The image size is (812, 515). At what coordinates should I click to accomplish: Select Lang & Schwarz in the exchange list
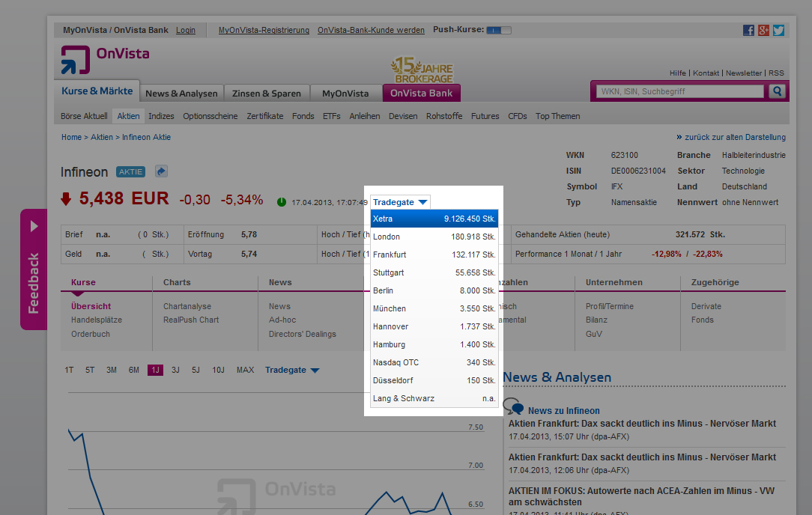pyautogui.click(x=434, y=398)
